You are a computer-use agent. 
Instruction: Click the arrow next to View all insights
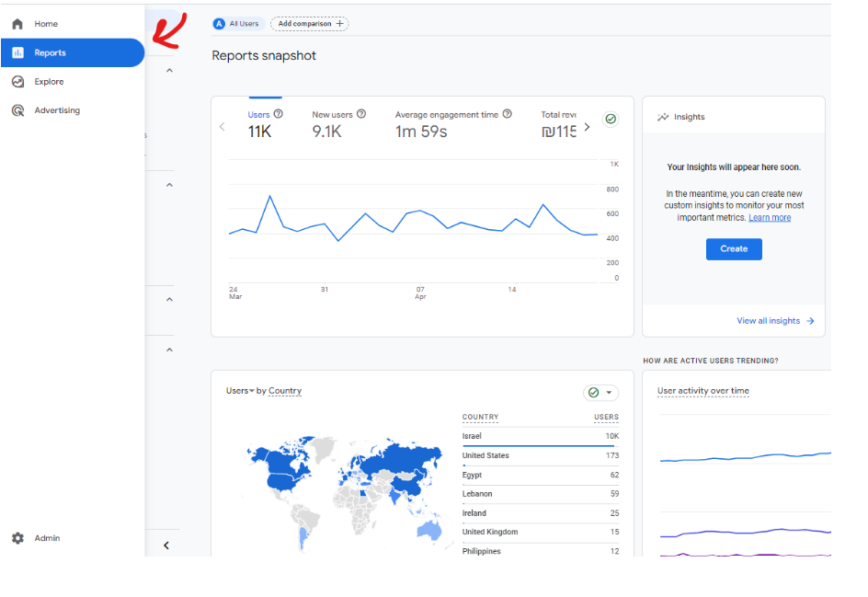tap(810, 321)
